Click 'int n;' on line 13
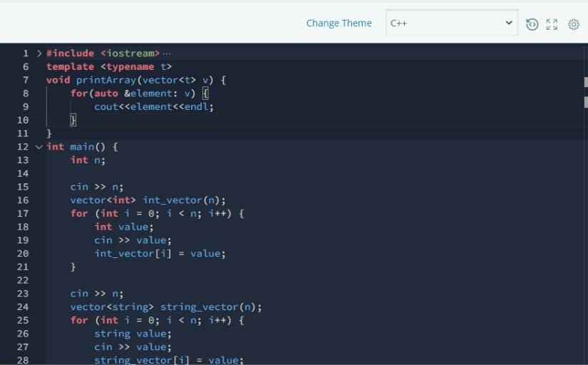This screenshot has height=365, width=588. (x=88, y=160)
